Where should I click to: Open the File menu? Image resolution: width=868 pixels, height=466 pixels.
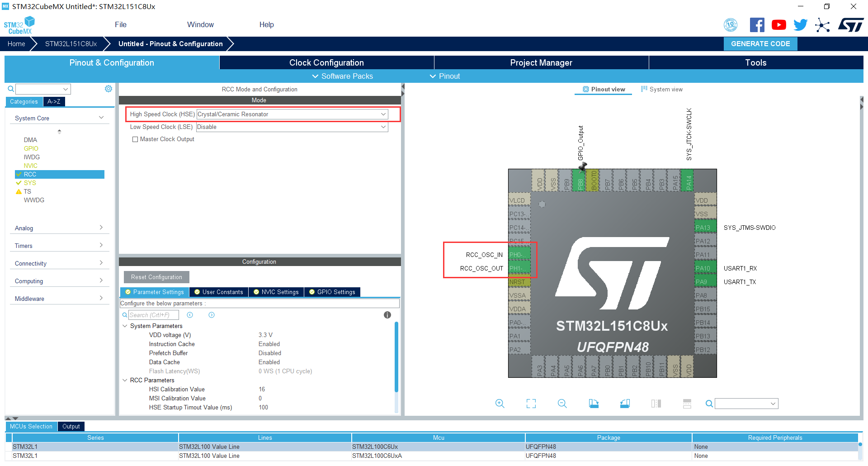[121, 25]
